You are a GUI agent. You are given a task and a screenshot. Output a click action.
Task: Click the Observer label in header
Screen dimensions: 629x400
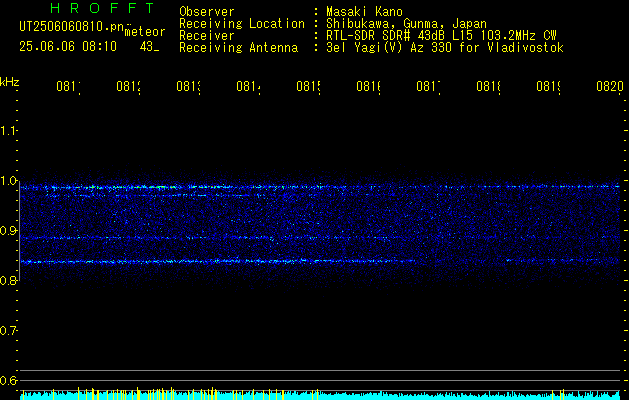207,12
